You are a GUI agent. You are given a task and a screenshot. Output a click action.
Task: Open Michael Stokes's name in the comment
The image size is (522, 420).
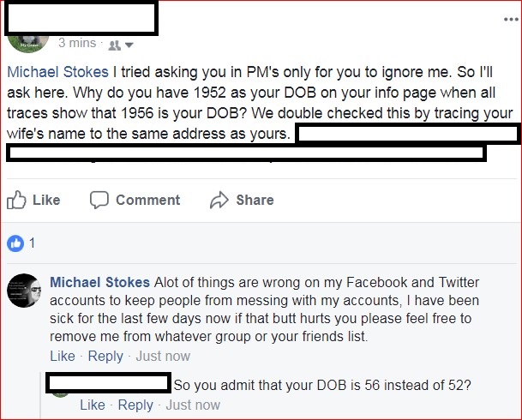(99, 282)
